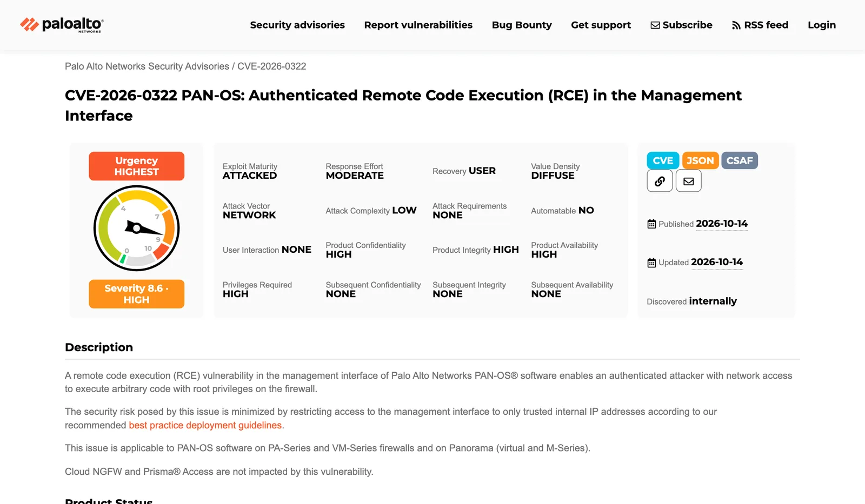Click the Updated date 2026-10-14

[717, 262]
